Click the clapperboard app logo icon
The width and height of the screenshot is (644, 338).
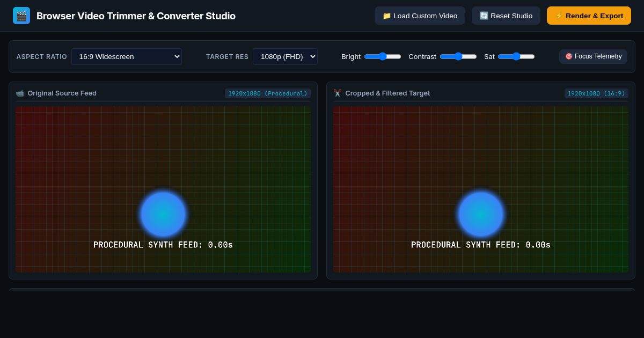click(21, 16)
